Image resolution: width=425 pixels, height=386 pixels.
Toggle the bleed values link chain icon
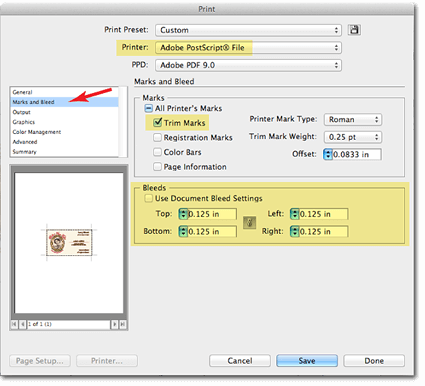pos(249,223)
